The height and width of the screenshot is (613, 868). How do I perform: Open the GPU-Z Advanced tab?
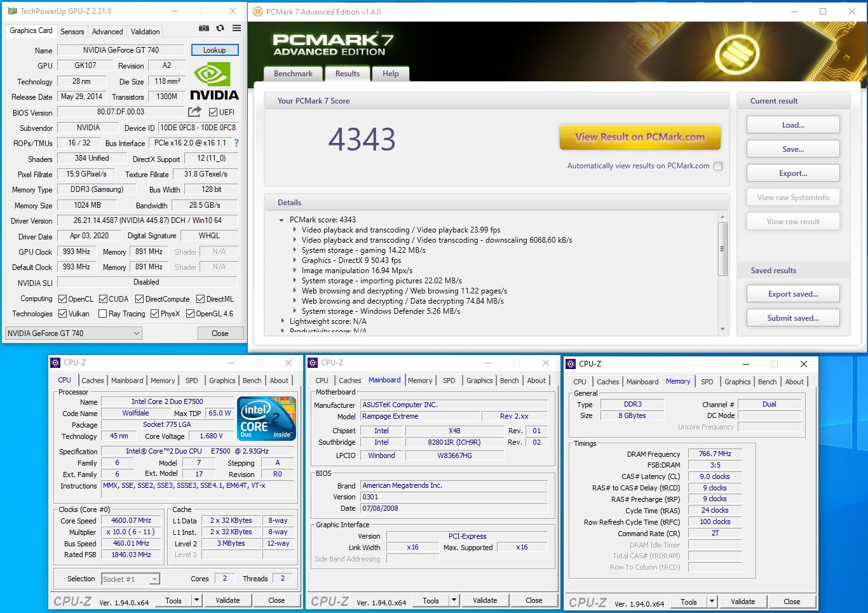(x=107, y=32)
